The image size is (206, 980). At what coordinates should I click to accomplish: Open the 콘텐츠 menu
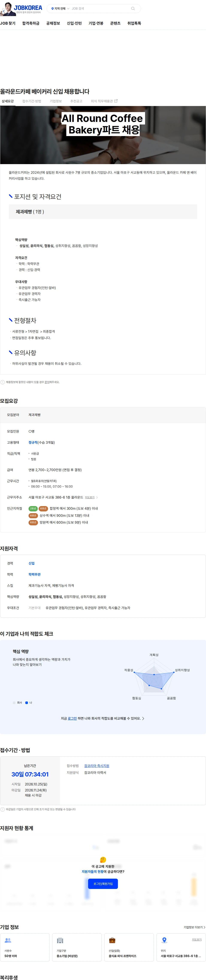point(115,23)
